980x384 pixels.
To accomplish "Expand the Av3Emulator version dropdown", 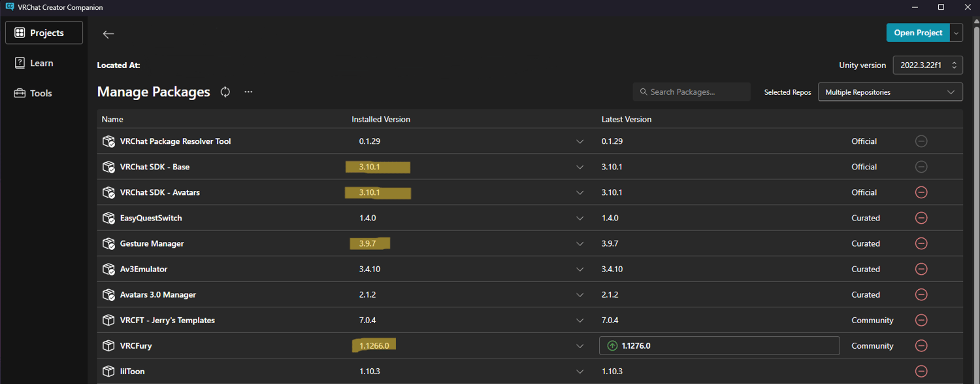I will [580, 270].
